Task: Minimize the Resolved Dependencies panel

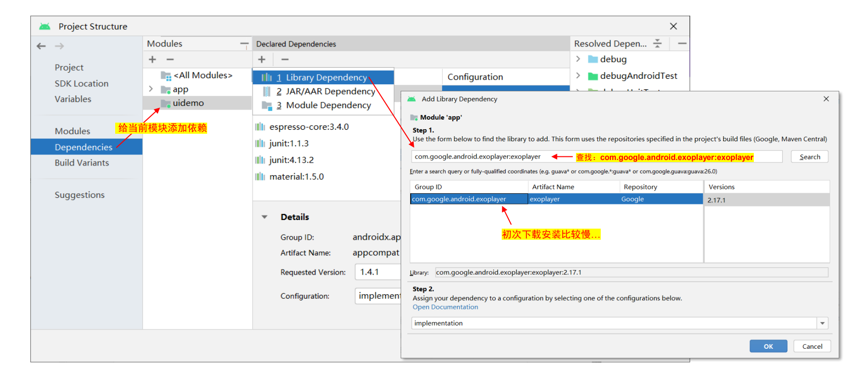Action: (x=682, y=43)
